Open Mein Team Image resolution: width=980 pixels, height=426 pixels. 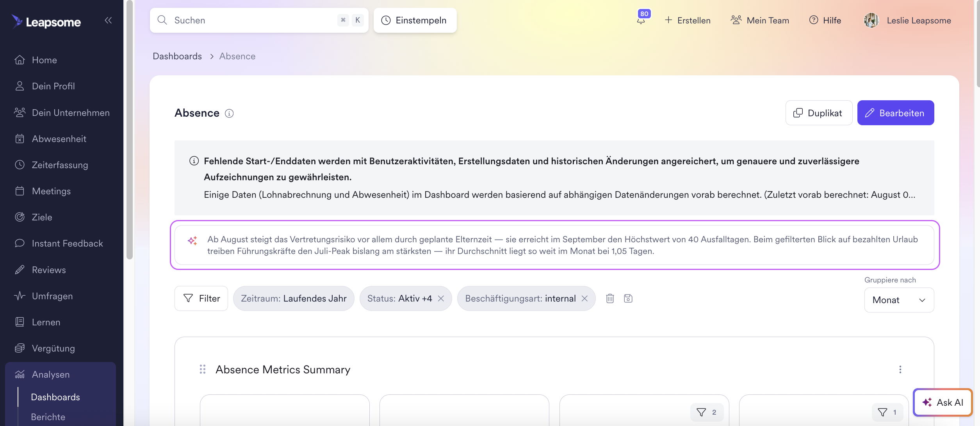click(x=760, y=20)
